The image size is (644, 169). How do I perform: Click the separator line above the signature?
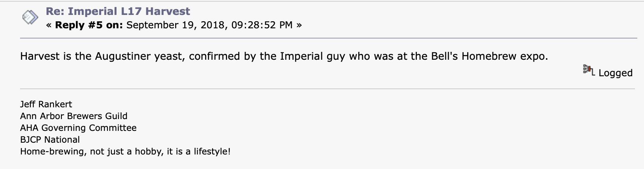point(328,89)
